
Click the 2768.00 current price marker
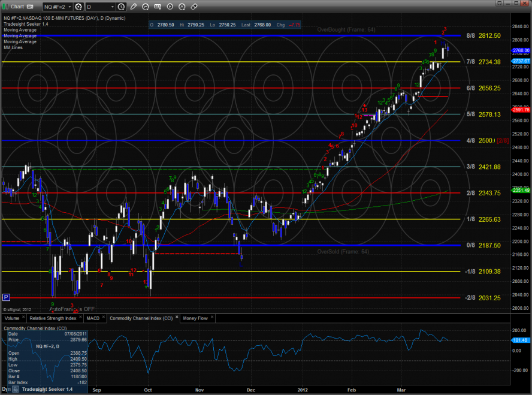click(521, 51)
